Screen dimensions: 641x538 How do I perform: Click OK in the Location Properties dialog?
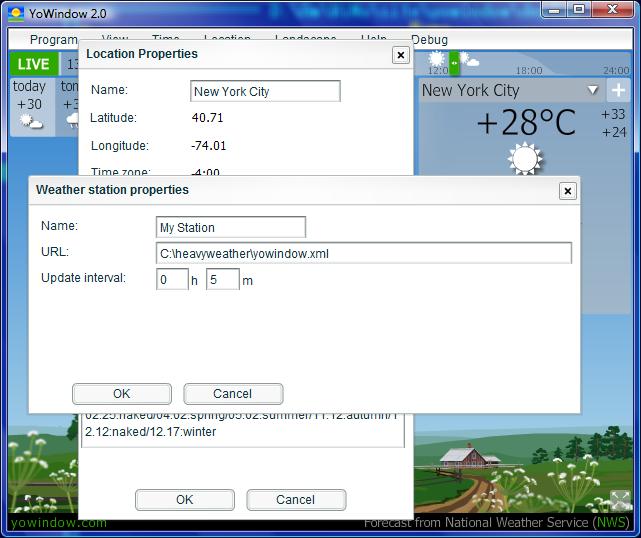184,500
